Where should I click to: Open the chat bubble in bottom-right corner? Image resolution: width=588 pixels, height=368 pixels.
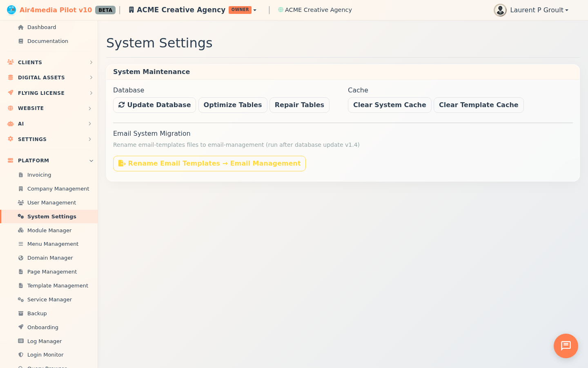566,346
